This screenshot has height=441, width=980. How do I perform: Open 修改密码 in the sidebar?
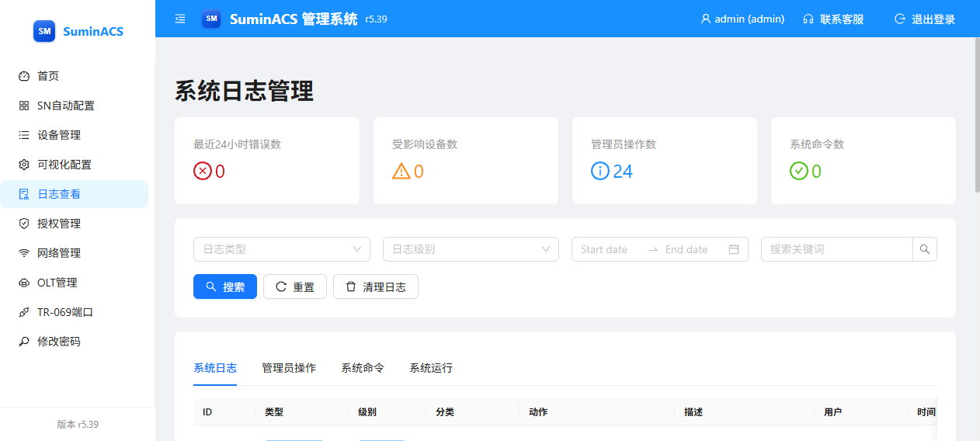pyautogui.click(x=74, y=342)
